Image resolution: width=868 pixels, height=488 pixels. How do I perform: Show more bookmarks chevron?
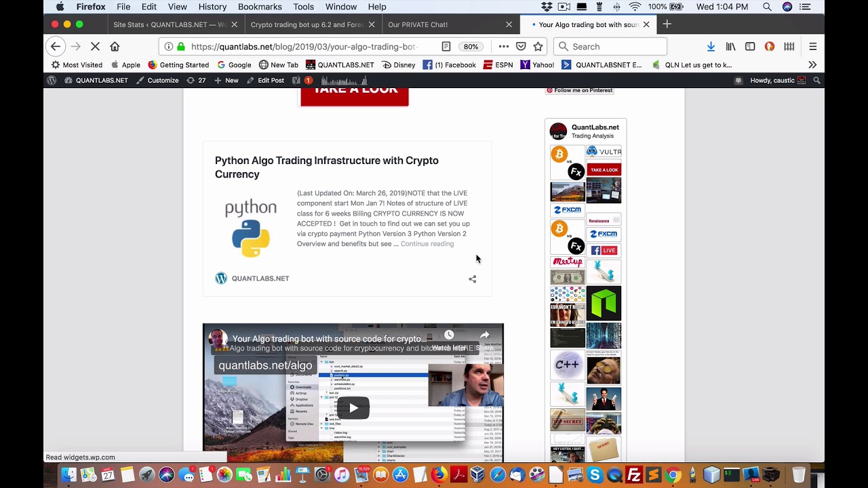click(812, 65)
